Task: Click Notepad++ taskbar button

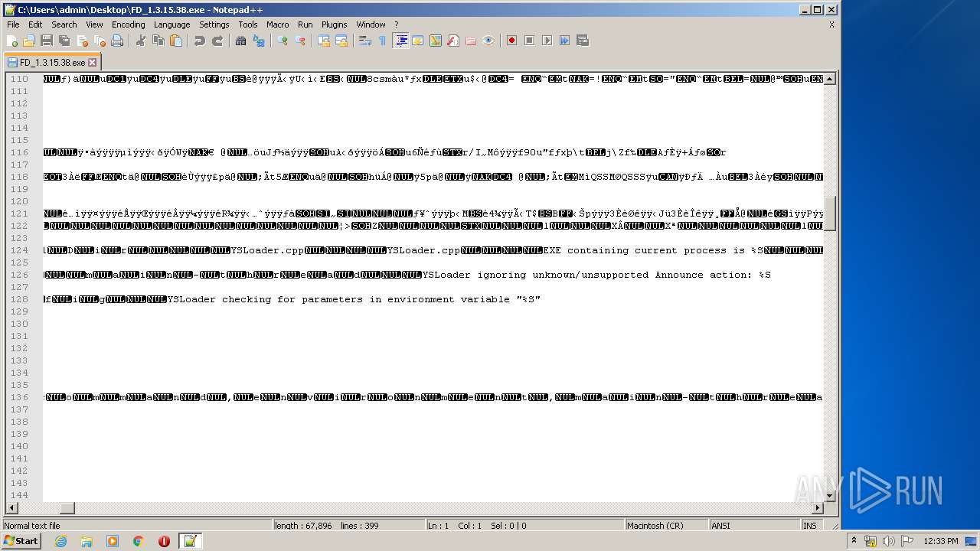Action: (190, 541)
